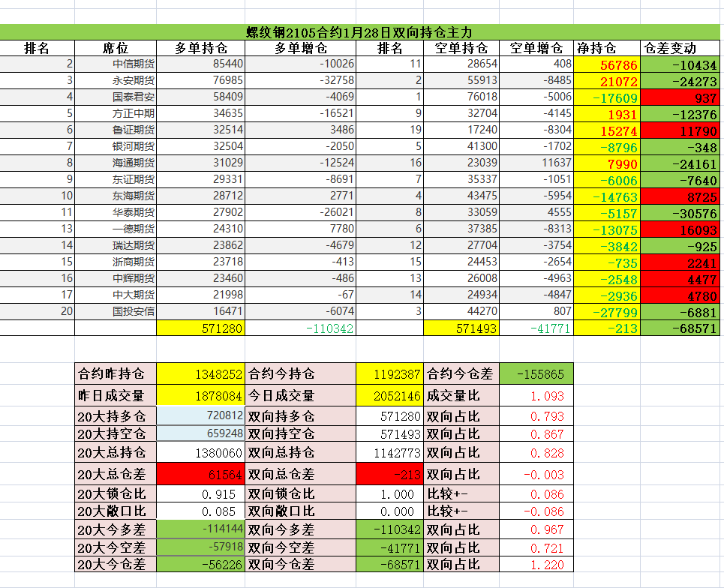Select the green cell -30576
The width and height of the screenshot is (724, 588).
click(680, 213)
